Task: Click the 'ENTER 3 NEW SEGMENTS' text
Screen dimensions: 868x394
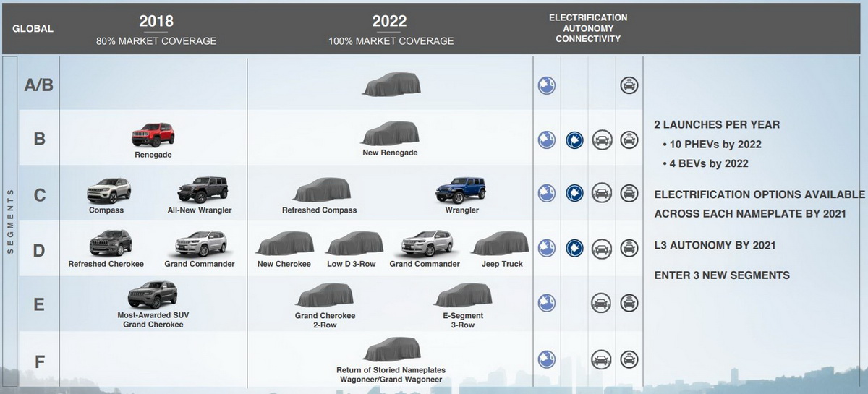Action: (x=722, y=275)
